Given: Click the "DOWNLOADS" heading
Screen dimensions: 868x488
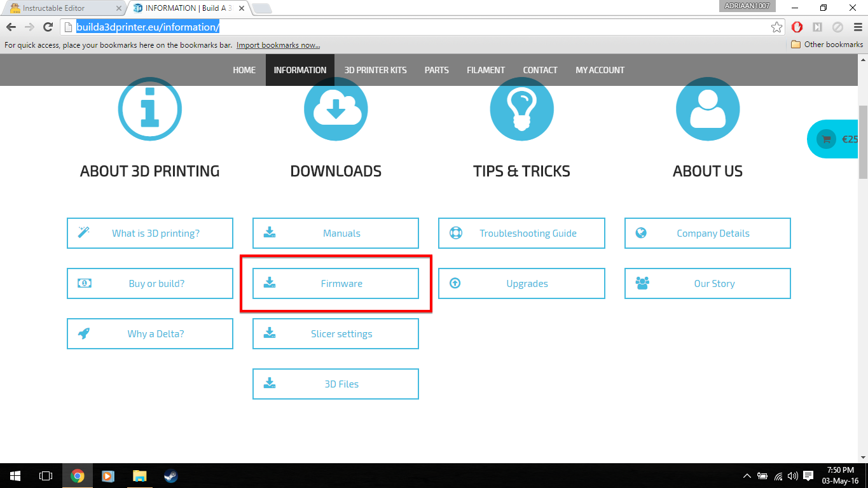Looking at the screenshot, I should coord(336,171).
